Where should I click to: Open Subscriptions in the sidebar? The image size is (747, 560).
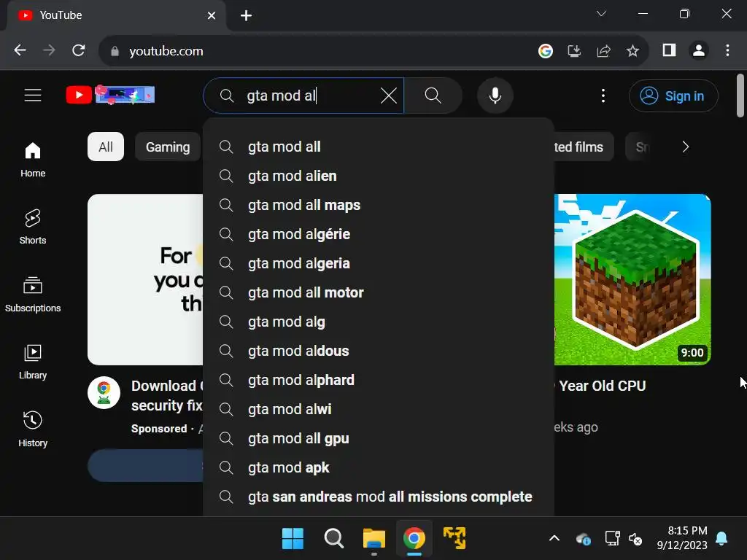click(33, 295)
